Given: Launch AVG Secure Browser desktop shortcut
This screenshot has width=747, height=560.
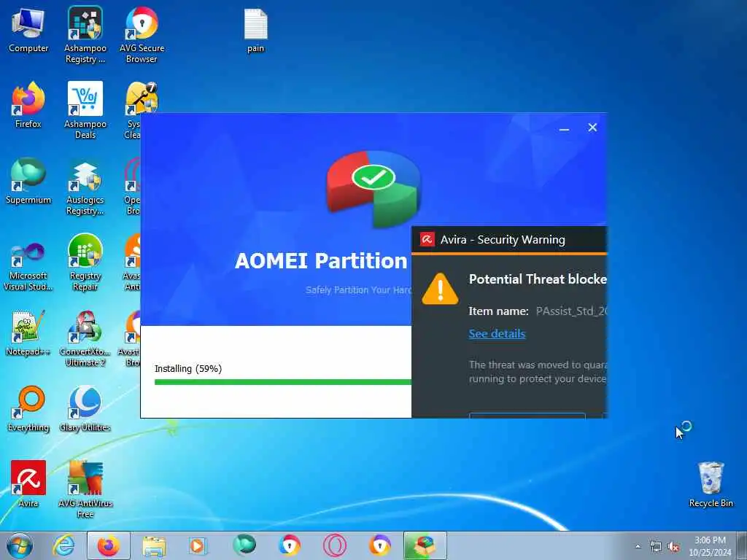Looking at the screenshot, I should click(142, 34).
